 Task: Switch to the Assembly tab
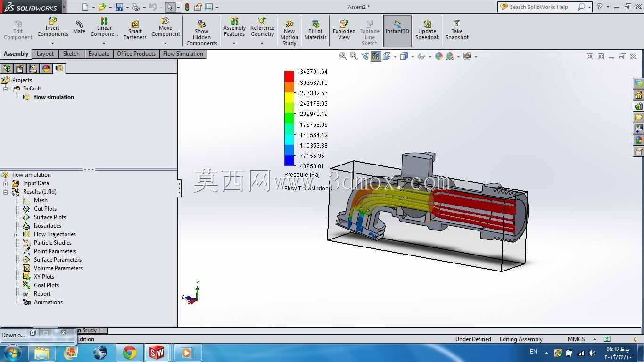click(x=16, y=54)
